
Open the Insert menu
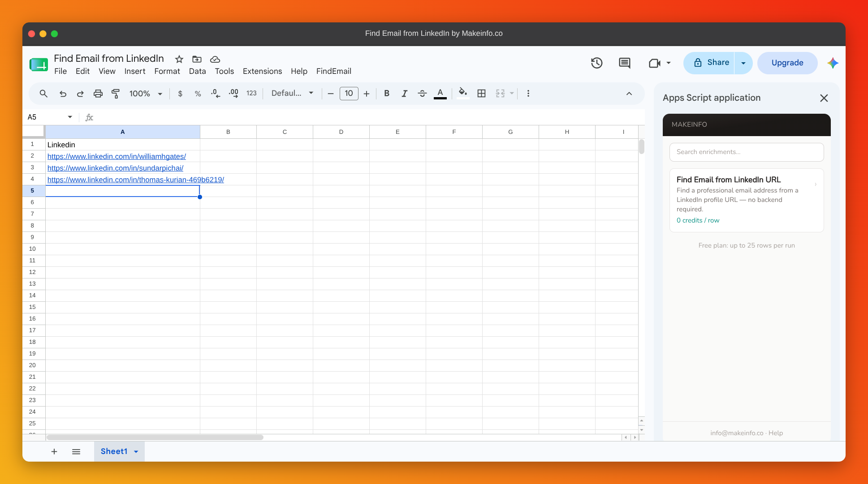pyautogui.click(x=135, y=71)
